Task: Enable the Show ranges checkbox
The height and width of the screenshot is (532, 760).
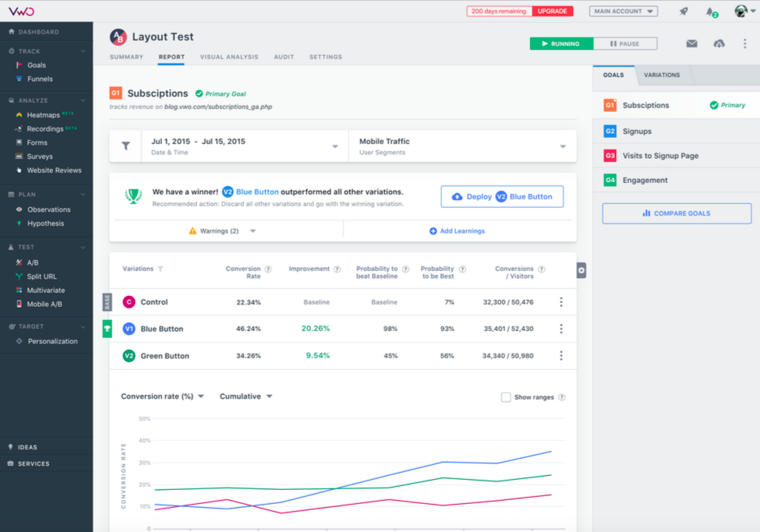Action: (x=506, y=397)
